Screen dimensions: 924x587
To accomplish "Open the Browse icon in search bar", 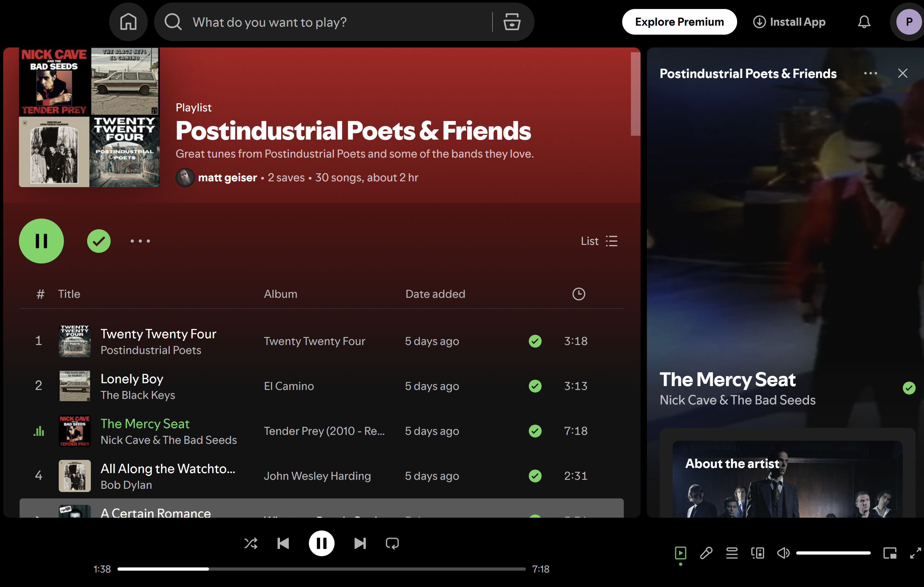I will (x=511, y=22).
